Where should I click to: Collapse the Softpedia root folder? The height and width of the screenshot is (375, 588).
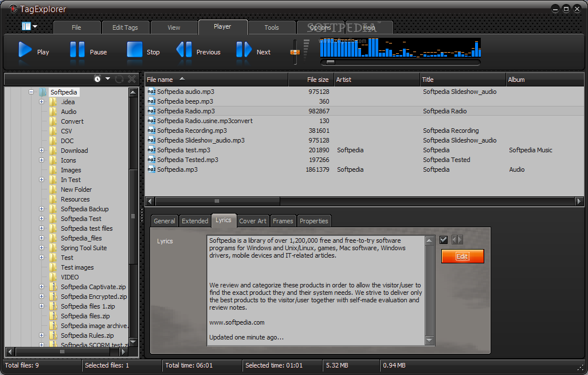pos(31,92)
